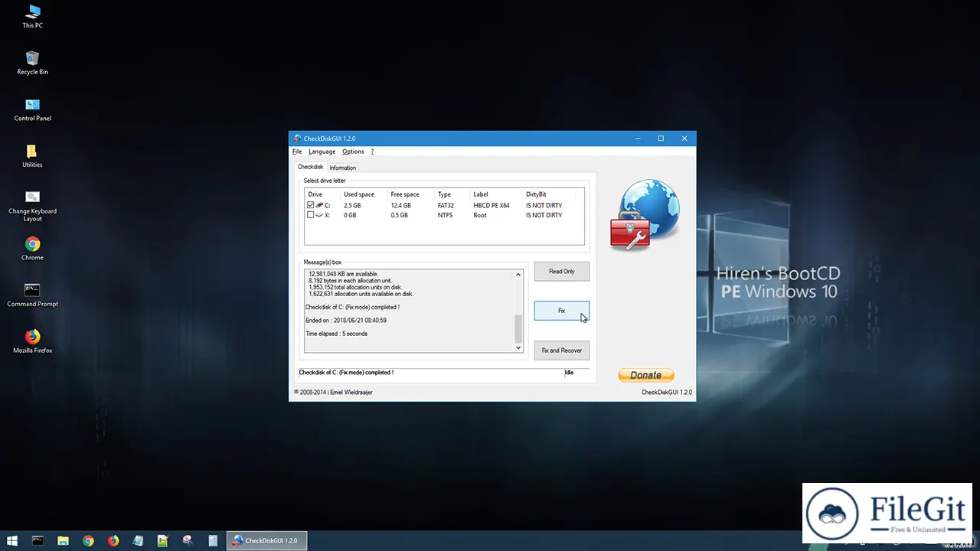Click the message box scrollbar thumb
The height and width of the screenshot is (551, 980).
tap(518, 328)
